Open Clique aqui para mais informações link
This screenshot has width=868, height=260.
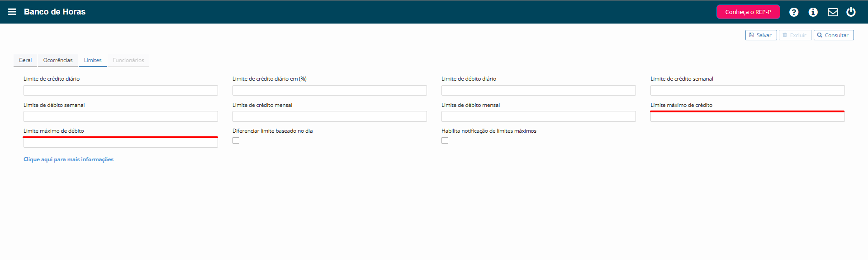[68, 159]
